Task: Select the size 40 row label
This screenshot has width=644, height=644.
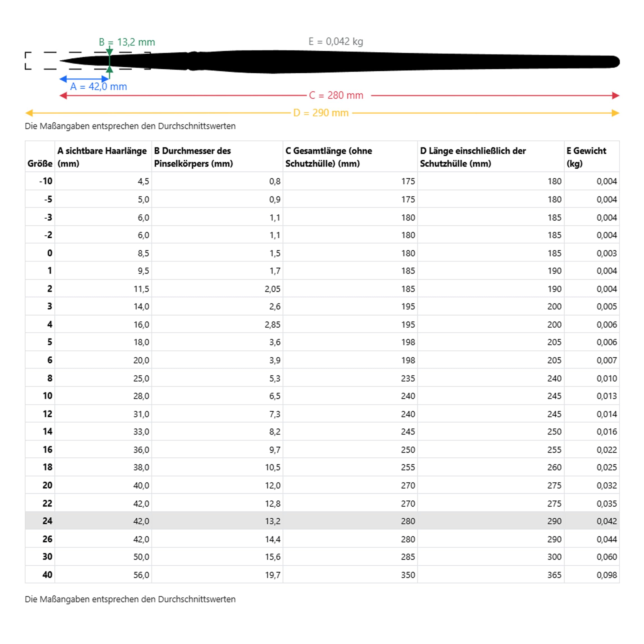Action: [x=47, y=575]
